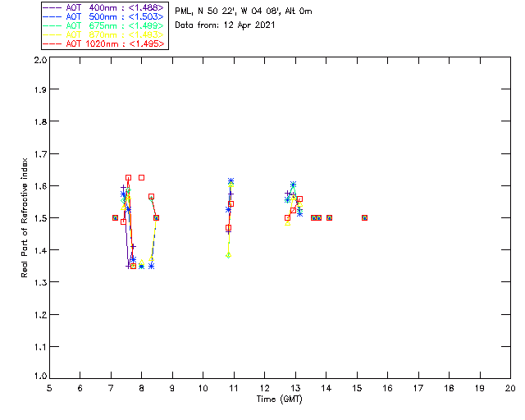
Task: Click the leftmost data marker just after 7 GMT
Action: [115, 217]
